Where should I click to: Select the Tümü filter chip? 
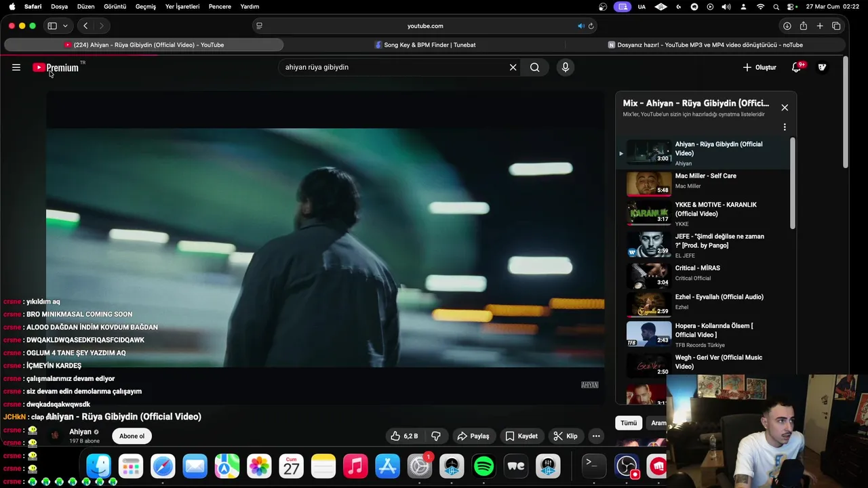click(x=629, y=423)
